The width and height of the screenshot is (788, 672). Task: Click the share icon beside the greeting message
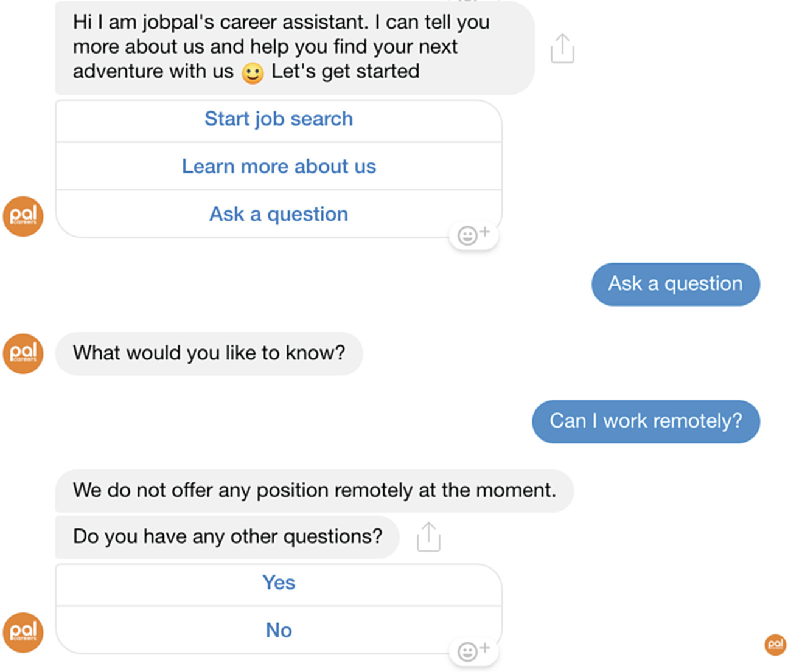click(x=562, y=49)
